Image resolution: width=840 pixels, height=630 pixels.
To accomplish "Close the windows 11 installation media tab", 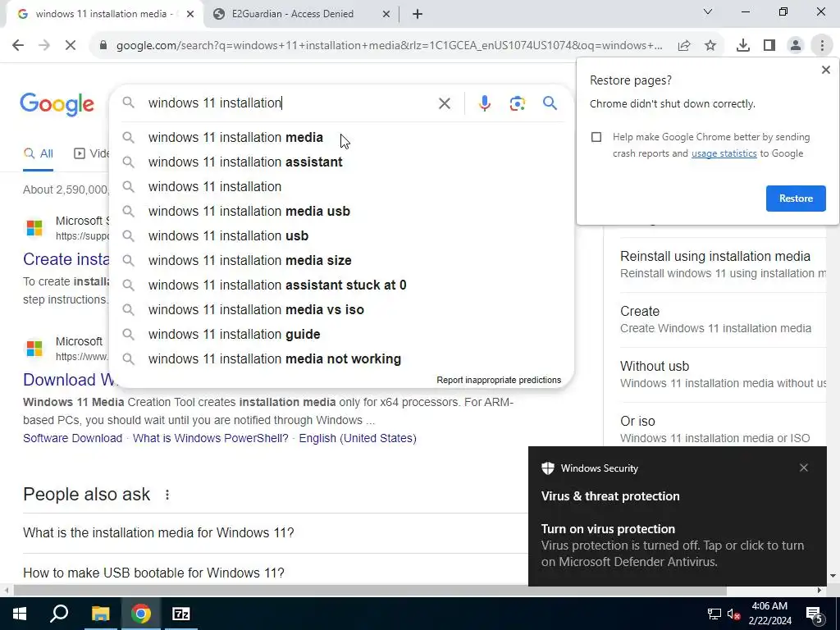I will point(190,14).
